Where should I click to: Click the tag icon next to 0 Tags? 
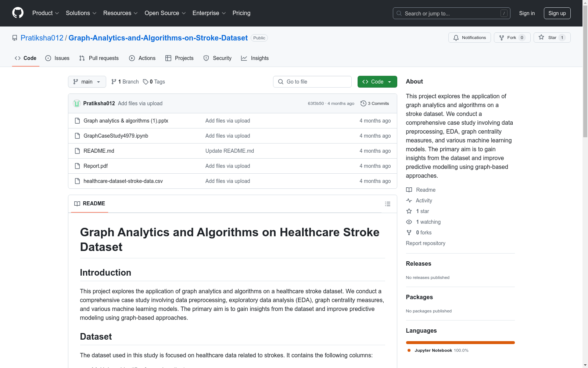pos(146,82)
